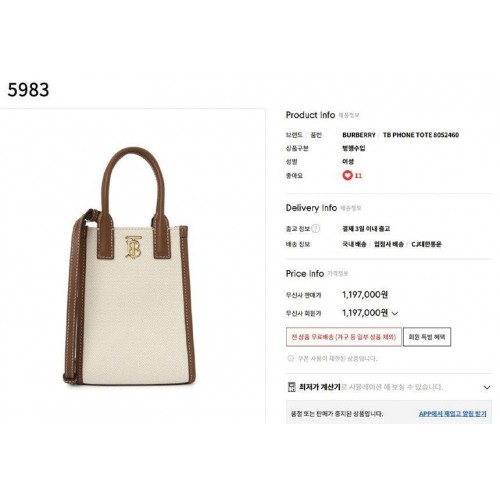Expand the 무신사 회원가 price chevron
Screen dimensions: 500x500
[x=395, y=313]
